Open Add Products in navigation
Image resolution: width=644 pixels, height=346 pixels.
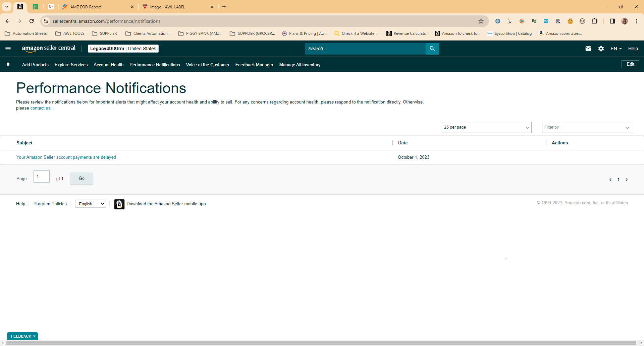point(35,65)
